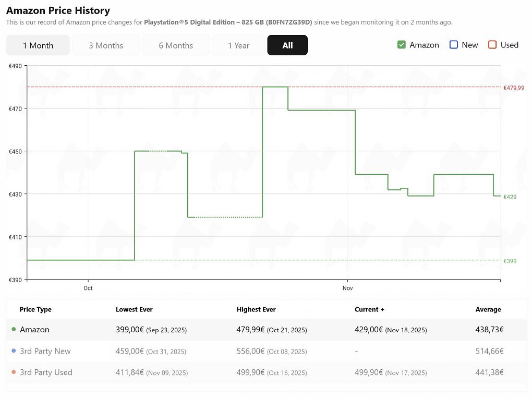Image resolution: width=532 pixels, height=399 pixels.
Task: Uncheck the Amazon price checkbox
Action: [x=402, y=45]
